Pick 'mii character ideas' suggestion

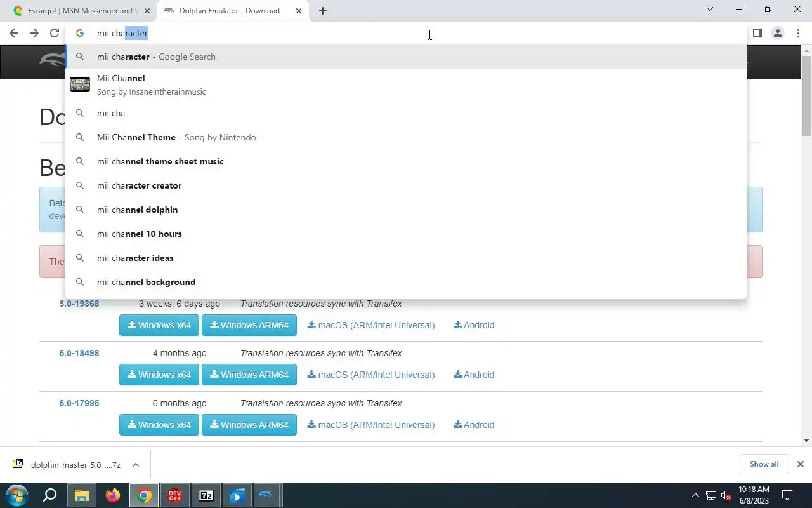click(406, 258)
